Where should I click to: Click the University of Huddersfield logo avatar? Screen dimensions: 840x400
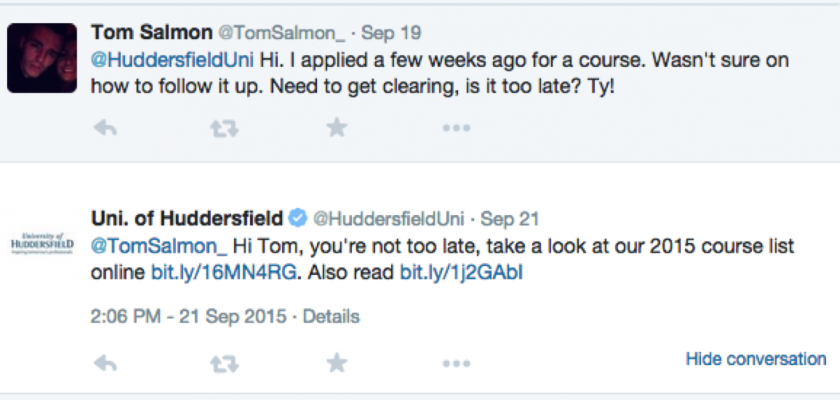[42, 243]
